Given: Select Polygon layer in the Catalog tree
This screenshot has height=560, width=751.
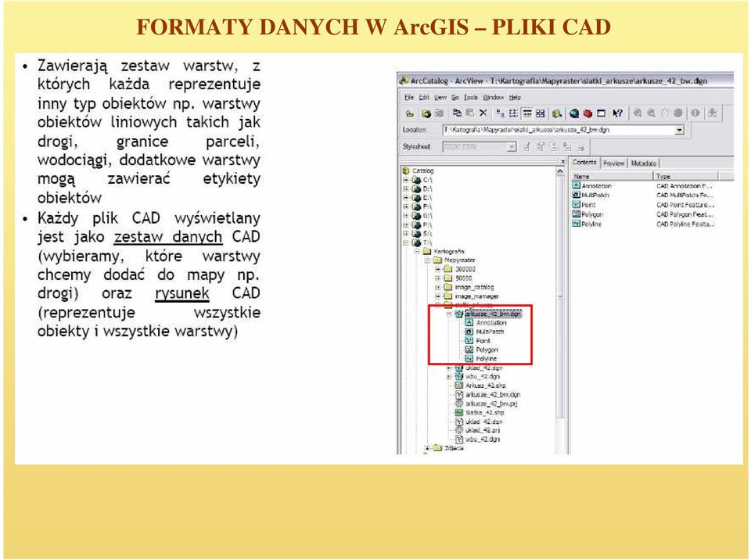Looking at the screenshot, I should pos(482,350).
